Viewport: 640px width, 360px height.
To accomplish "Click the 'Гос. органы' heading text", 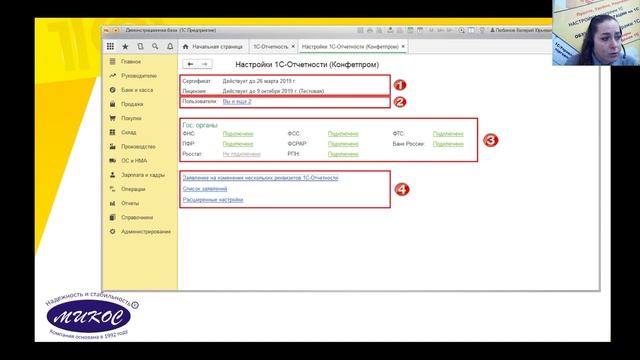I will pyautogui.click(x=200, y=125).
